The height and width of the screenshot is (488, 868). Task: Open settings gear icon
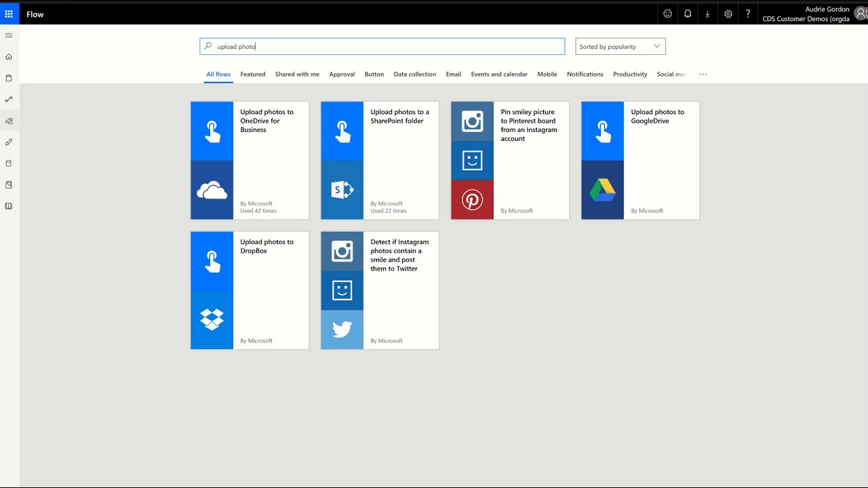pos(728,14)
